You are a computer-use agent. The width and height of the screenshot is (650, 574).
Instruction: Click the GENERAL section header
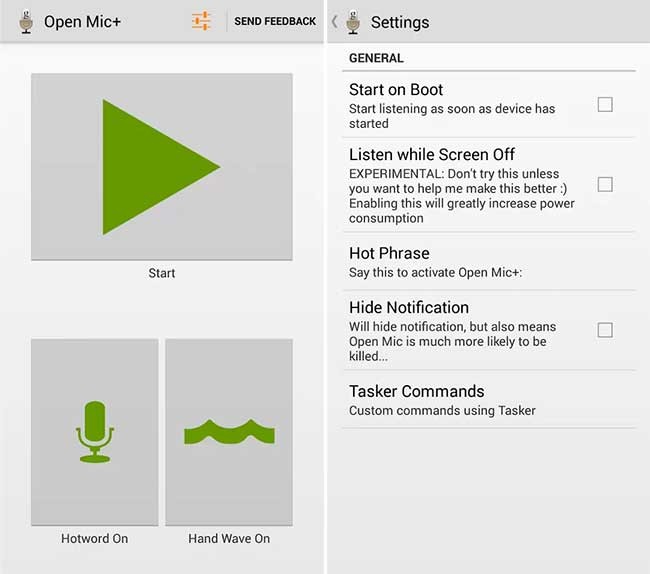pos(376,58)
